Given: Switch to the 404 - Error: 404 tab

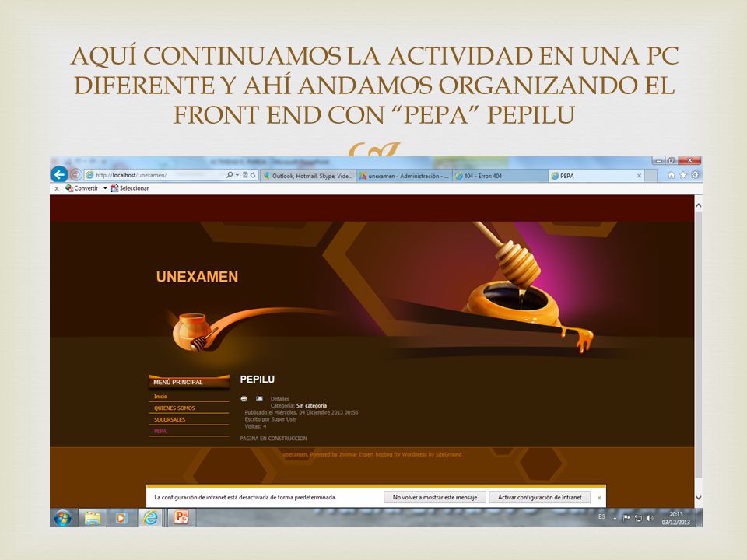Looking at the screenshot, I should pyautogui.click(x=500, y=176).
